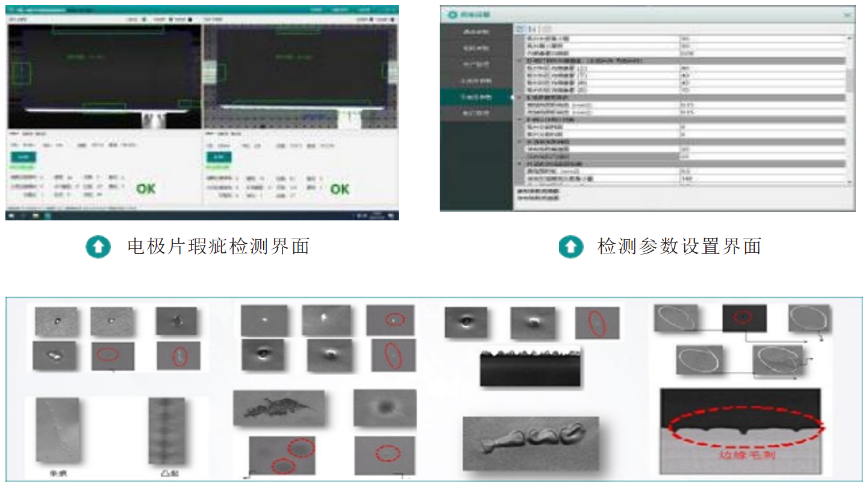Click the teal up-arrow icon beside 电极片瑕疵检测界面

click(x=98, y=247)
